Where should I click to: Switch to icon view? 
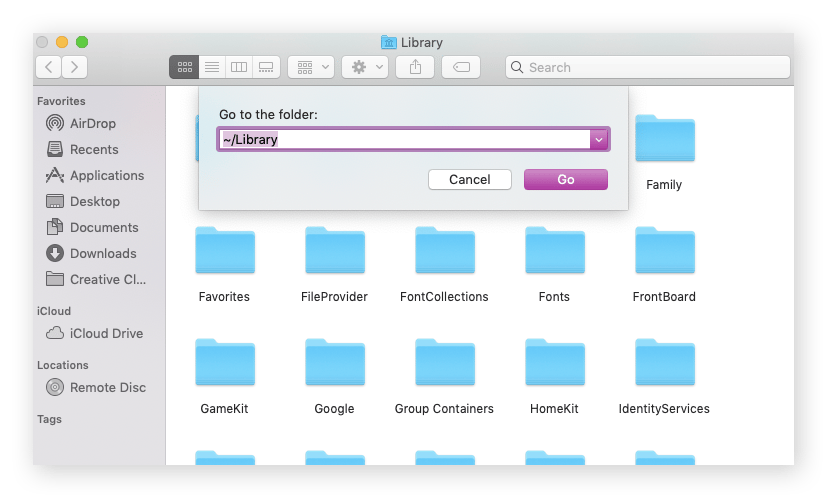(x=184, y=67)
